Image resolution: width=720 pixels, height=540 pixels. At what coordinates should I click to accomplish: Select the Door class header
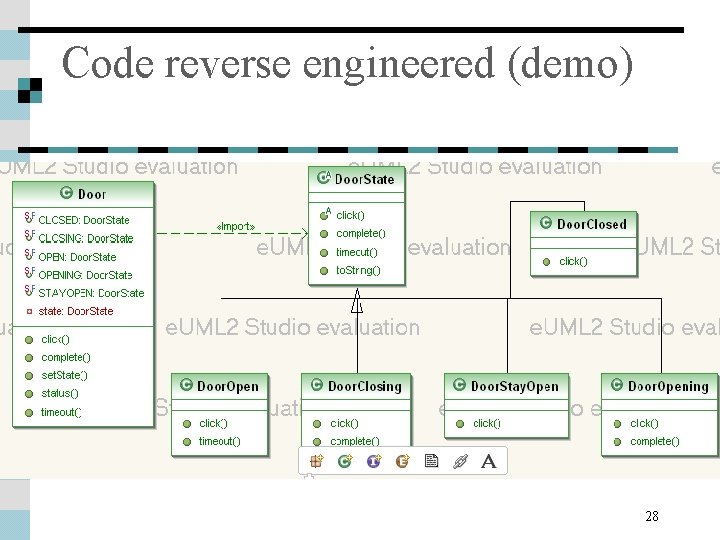[x=83, y=194]
